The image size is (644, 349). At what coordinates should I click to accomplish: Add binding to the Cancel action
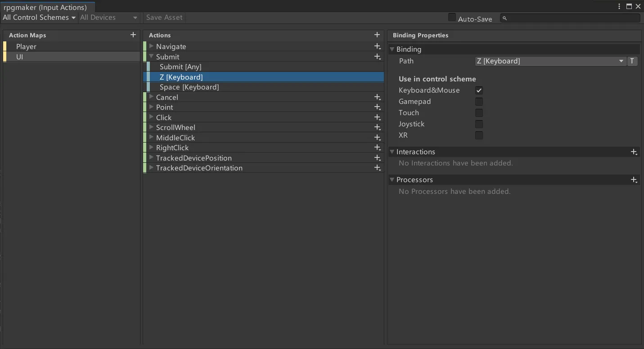click(x=377, y=97)
